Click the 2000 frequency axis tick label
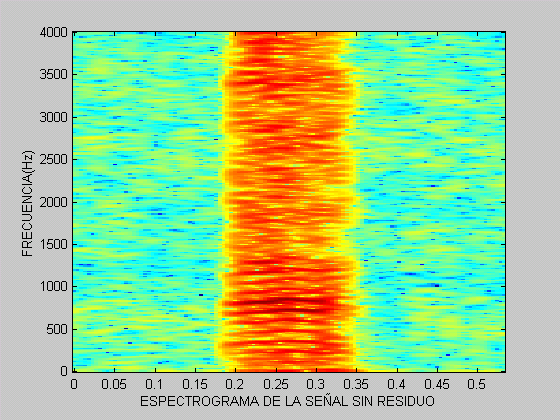 [54, 202]
